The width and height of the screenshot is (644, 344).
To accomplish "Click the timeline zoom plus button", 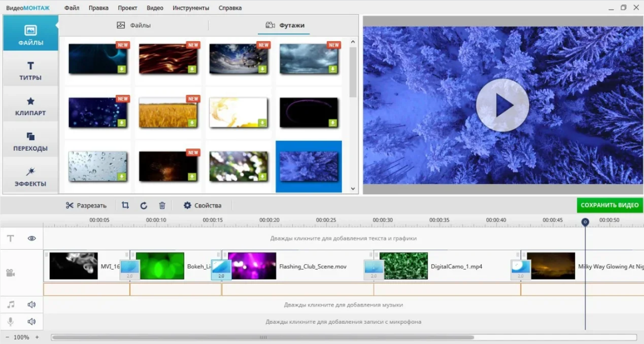I will pyautogui.click(x=37, y=337).
